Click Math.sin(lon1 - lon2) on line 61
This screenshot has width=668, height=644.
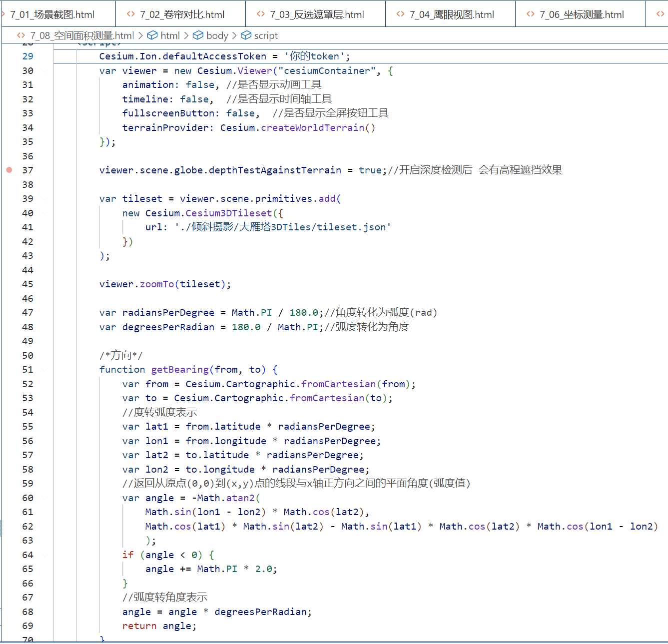(x=206, y=512)
